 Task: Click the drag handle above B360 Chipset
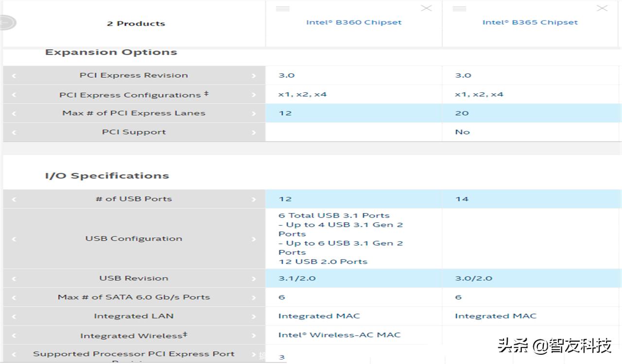pos(283,9)
